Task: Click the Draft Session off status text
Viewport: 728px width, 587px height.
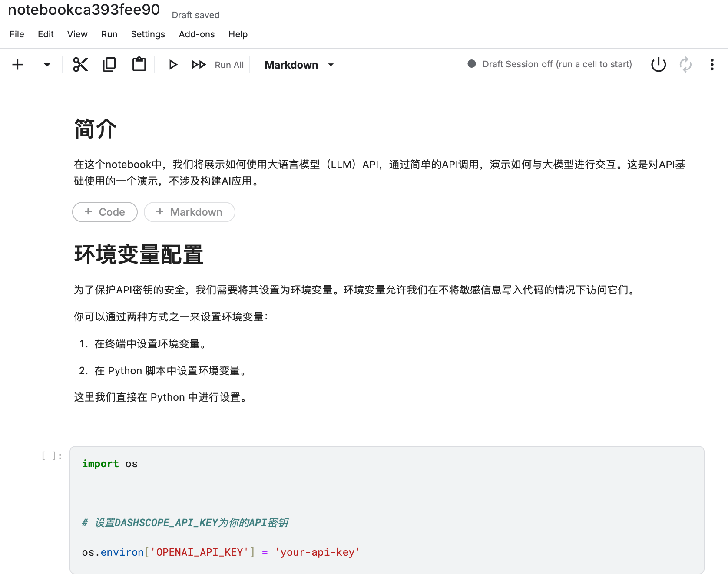Action: click(x=557, y=64)
